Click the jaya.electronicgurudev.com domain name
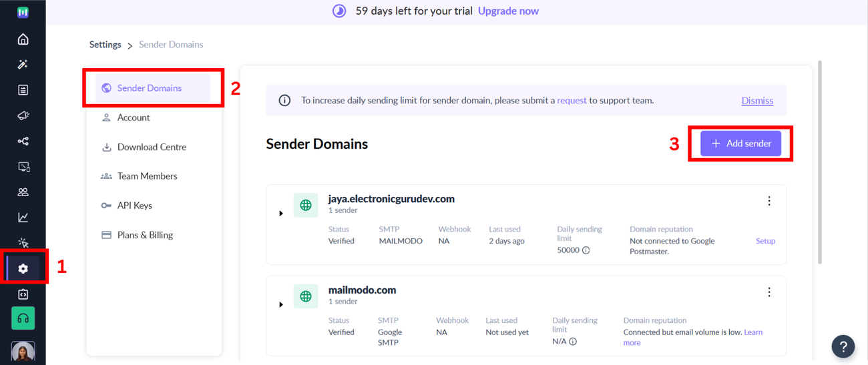This screenshot has width=868, height=365. [391, 199]
